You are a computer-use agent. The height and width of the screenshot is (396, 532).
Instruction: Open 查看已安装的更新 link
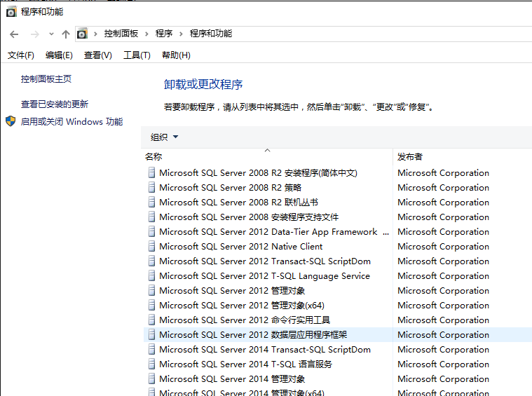tap(54, 104)
